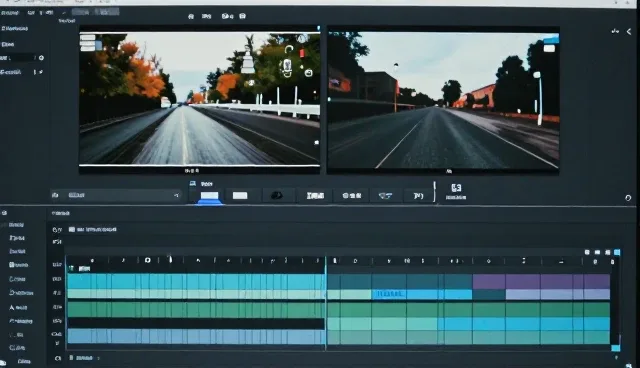Viewport: 640px width, 368px height.
Task: Click the round plus icon in the upper left panel
Action: [41, 58]
